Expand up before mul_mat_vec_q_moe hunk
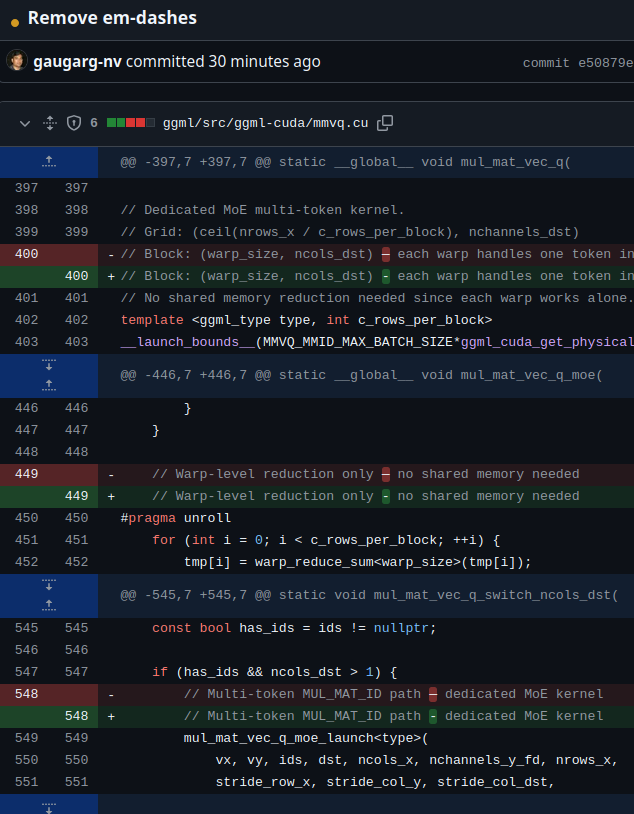 [49, 386]
